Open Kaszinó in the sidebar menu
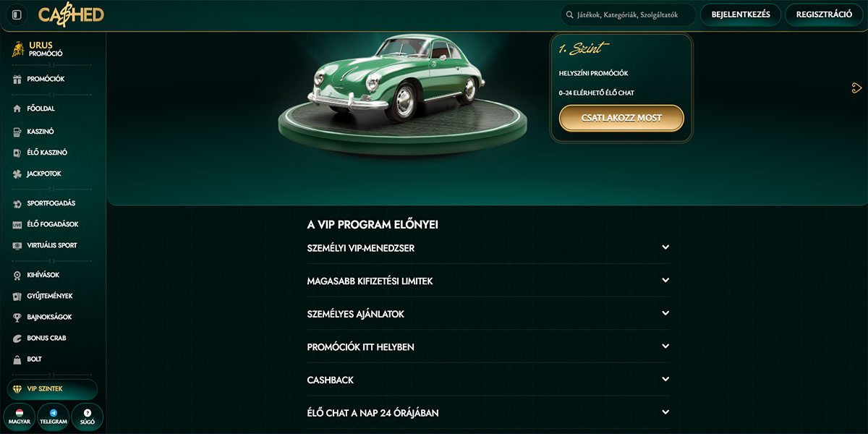868x434 pixels. pyautogui.click(x=41, y=132)
